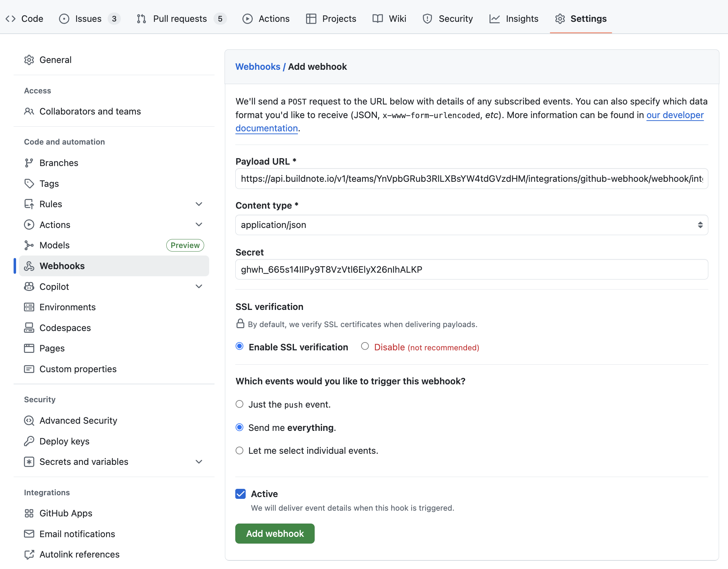Click the General gear icon in sidebar
The height and width of the screenshot is (569, 728).
[29, 60]
